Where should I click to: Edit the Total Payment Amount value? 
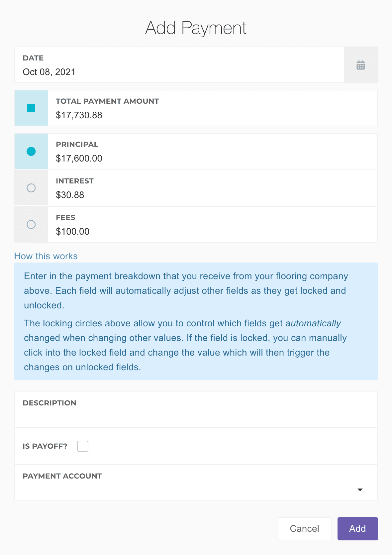pyautogui.click(x=213, y=115)
